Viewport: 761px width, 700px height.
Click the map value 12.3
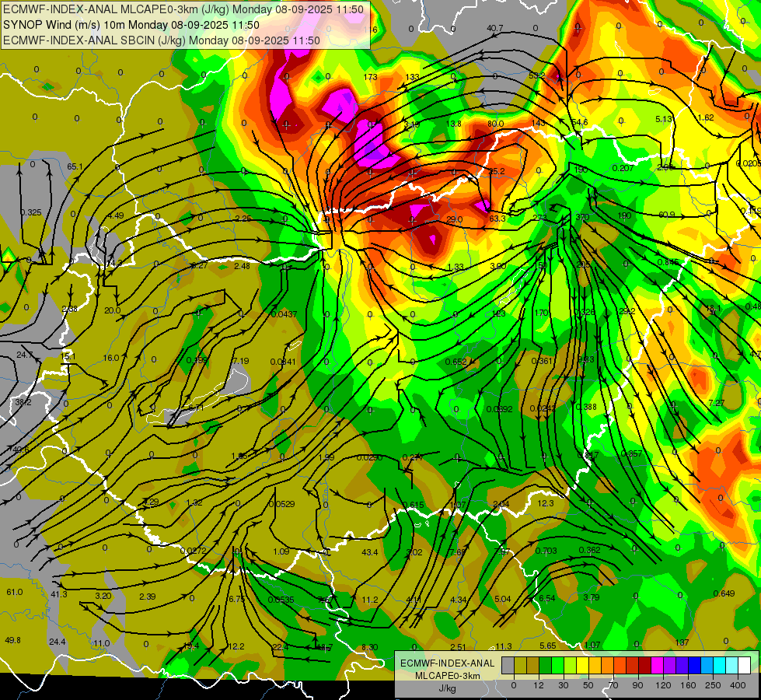[x=546, y=502]
